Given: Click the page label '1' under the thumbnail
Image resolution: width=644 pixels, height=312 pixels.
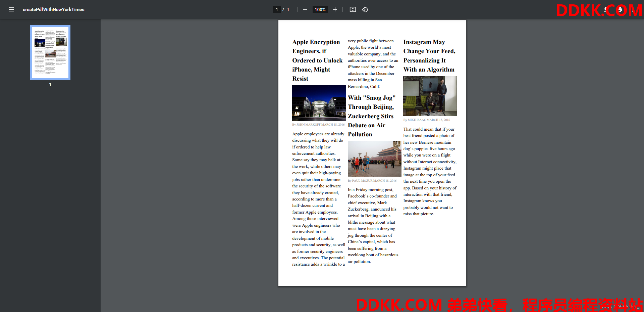Looking at the screenshot, I should coord(50,85).
